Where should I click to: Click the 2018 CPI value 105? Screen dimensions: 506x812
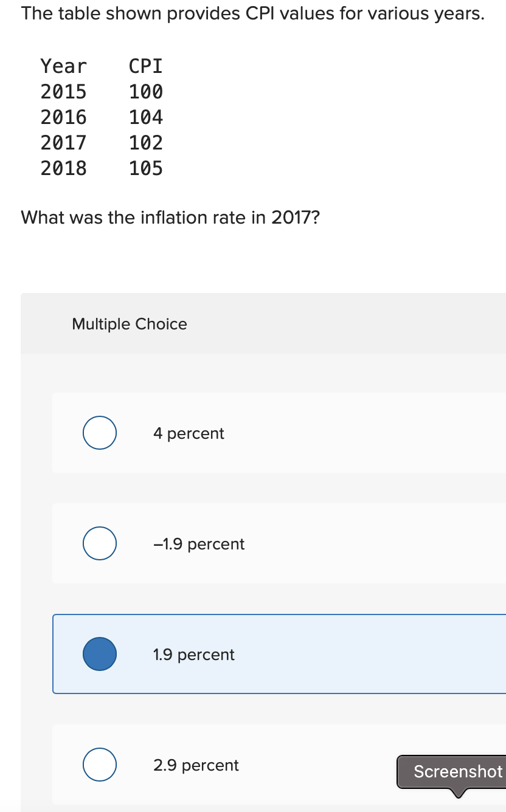tap(146, 168)
